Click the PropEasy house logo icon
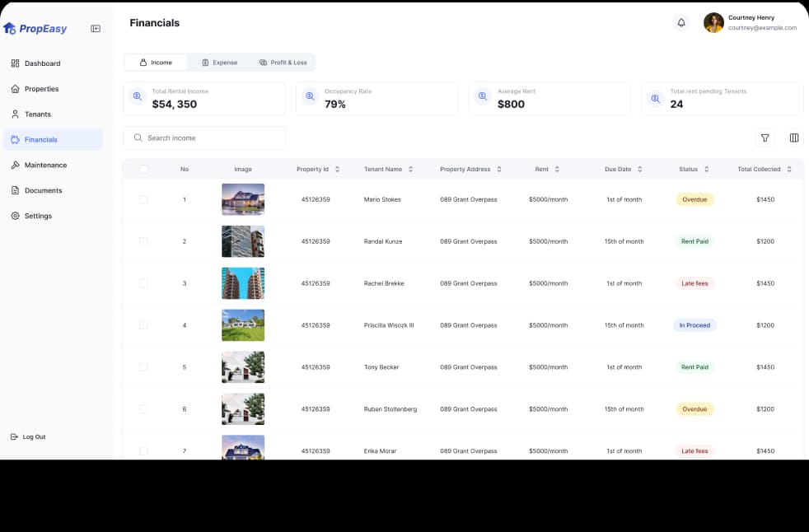The height and width of the screenshot is (532, 809). click(x=9, y=28)
